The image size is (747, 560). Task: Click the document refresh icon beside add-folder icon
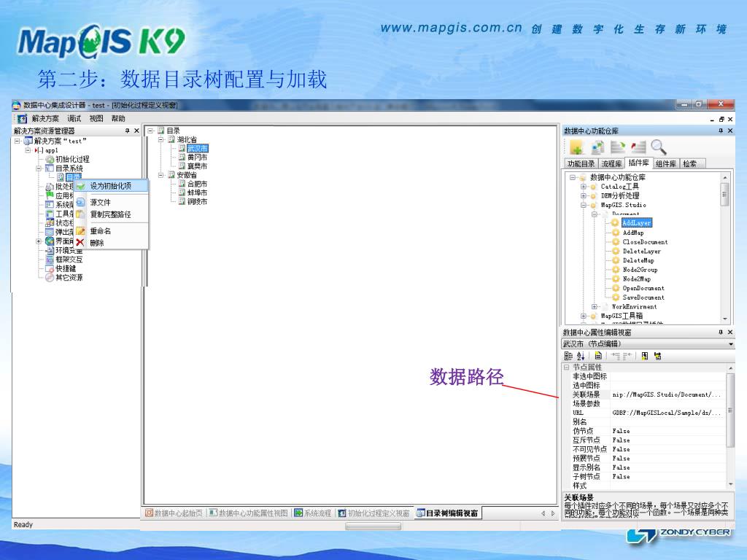click(x=597, y=147)
